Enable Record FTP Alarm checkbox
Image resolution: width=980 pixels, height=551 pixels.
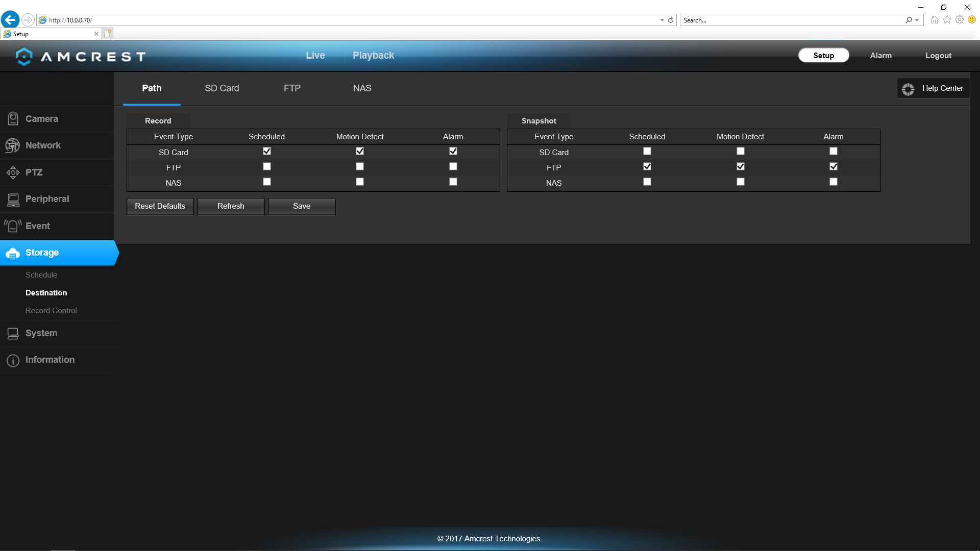[453, 167]
